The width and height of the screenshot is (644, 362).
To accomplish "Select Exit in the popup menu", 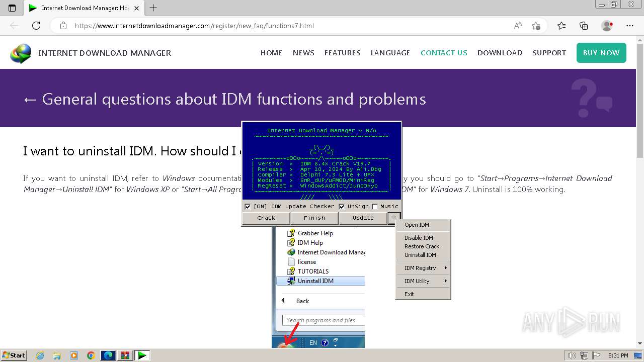I will point(423,294).
